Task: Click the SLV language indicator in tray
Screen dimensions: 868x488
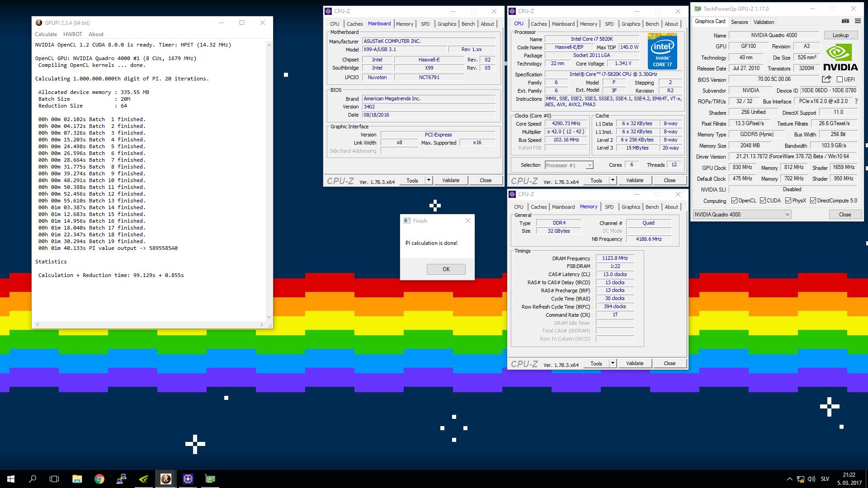Action: pos(825,479)
